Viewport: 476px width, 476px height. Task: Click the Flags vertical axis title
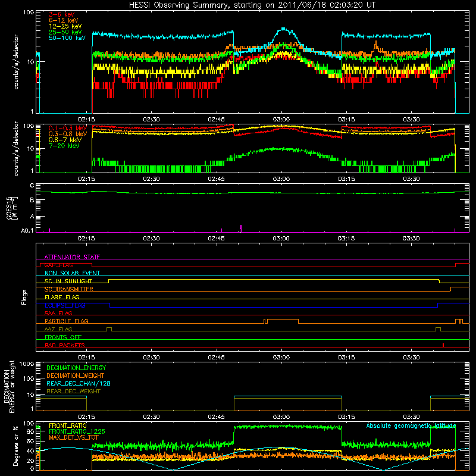pos(24,297)
